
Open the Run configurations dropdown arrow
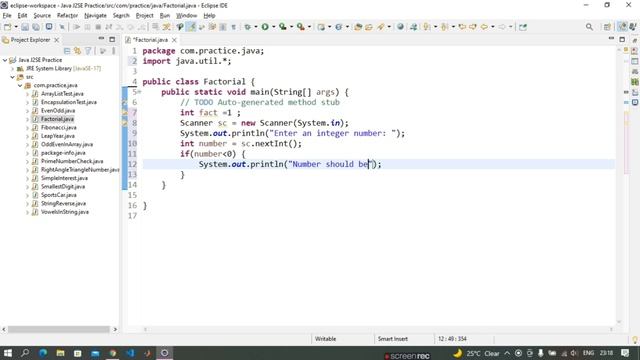(x=273, y=27)
